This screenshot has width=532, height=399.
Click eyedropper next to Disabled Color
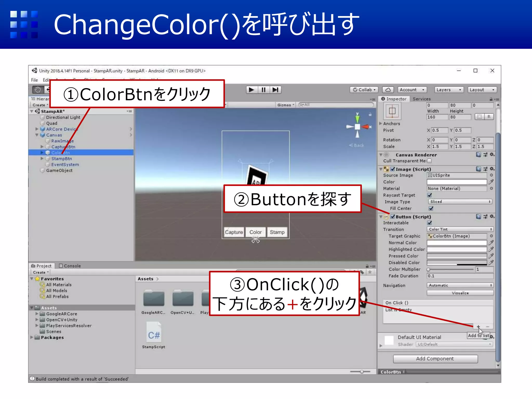pos(491,263)
